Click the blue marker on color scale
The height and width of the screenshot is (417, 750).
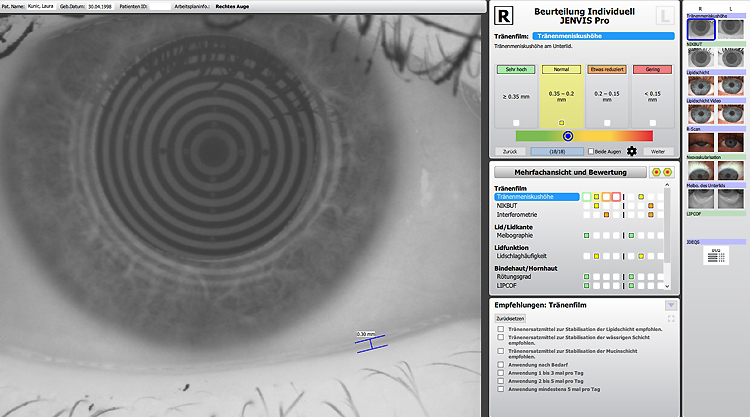pyautogui.click(x=568, y=135)
